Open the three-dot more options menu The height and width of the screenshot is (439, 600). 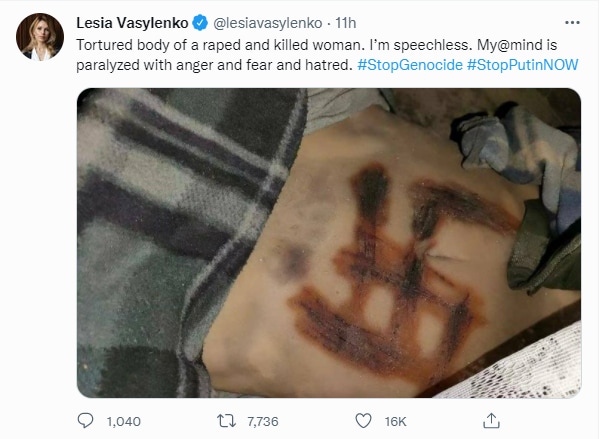(x=572, y=23)
